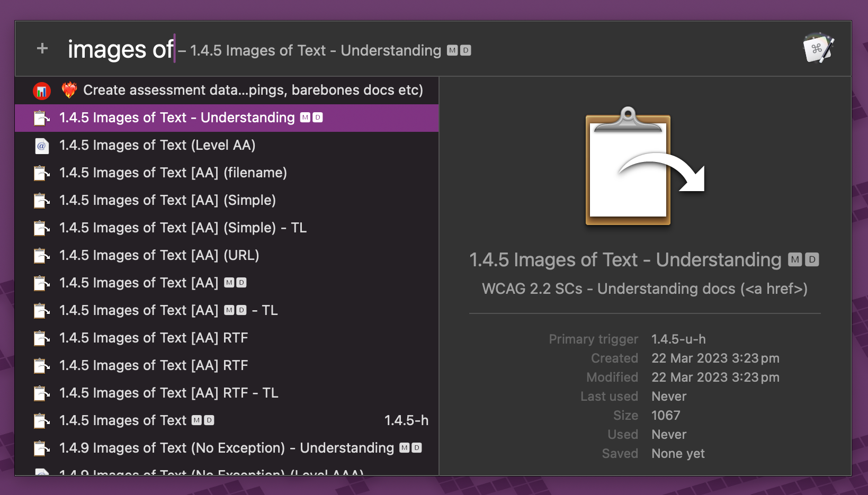Select '1.4.5 Images of Text [AA] MD - TL'

pyautogui.click(x=227, y=311)
